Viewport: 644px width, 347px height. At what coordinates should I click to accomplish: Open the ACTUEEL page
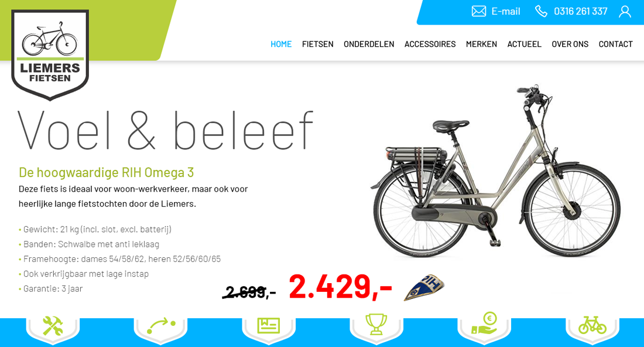tap(524, 44)
